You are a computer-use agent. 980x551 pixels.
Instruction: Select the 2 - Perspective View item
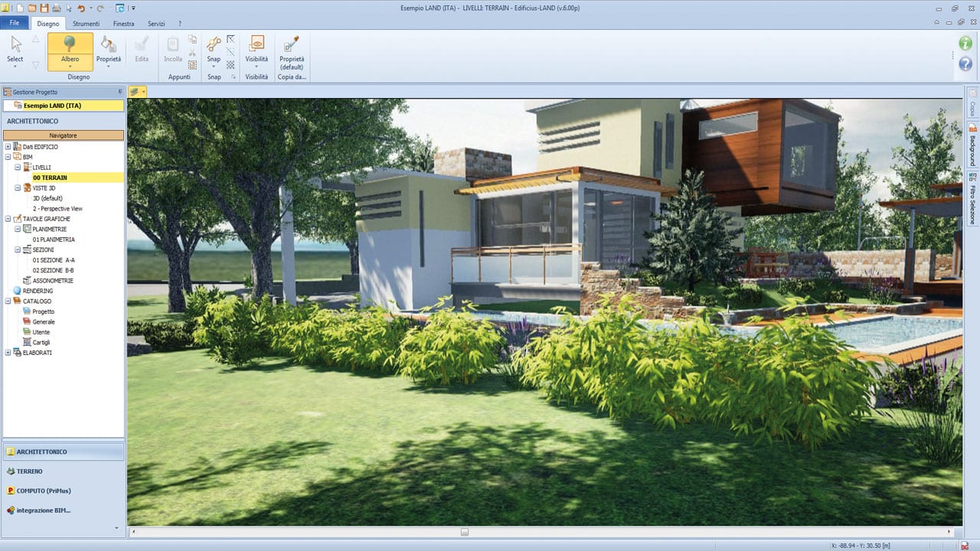[x=57, y=208]
